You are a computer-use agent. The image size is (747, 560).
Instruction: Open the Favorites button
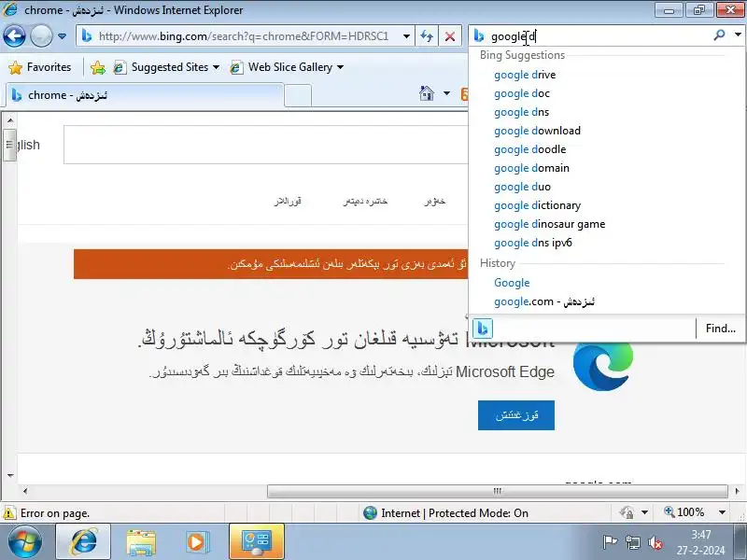coord(40,67)
